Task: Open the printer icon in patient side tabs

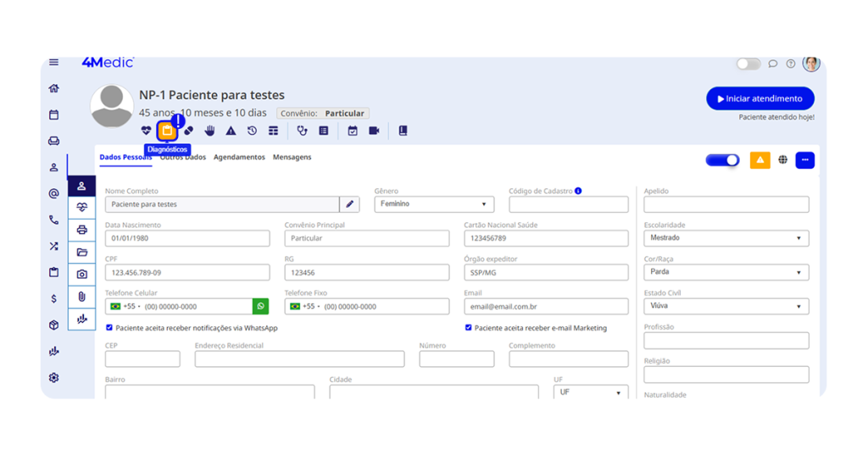Action: coord(81,230)
